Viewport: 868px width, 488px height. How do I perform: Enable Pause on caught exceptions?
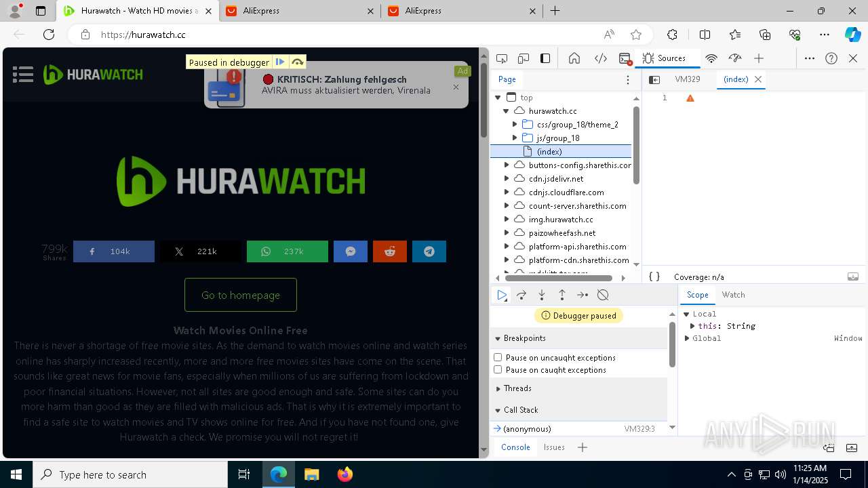(x=498, y=369)
